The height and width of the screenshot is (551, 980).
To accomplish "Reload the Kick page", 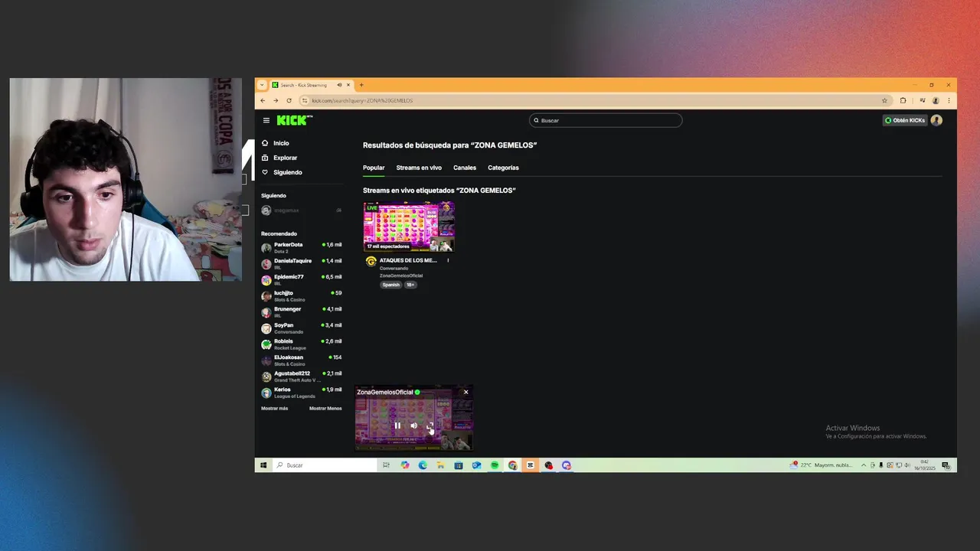I will coord(289,100).
